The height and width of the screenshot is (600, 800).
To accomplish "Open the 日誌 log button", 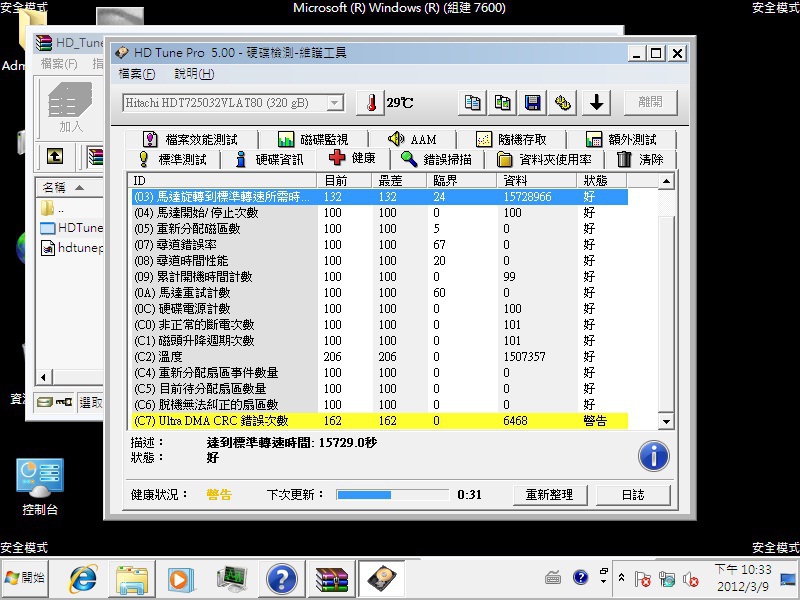I will point(633,495).
